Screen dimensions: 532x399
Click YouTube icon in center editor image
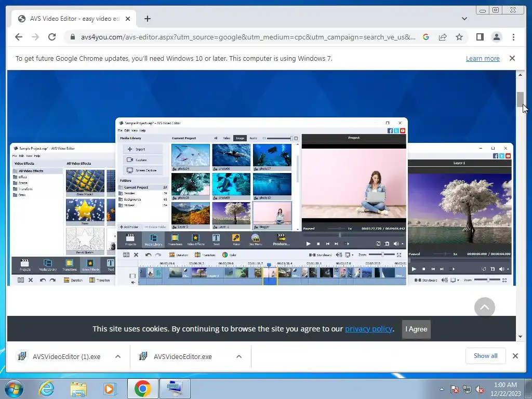[x=403, y=130]
